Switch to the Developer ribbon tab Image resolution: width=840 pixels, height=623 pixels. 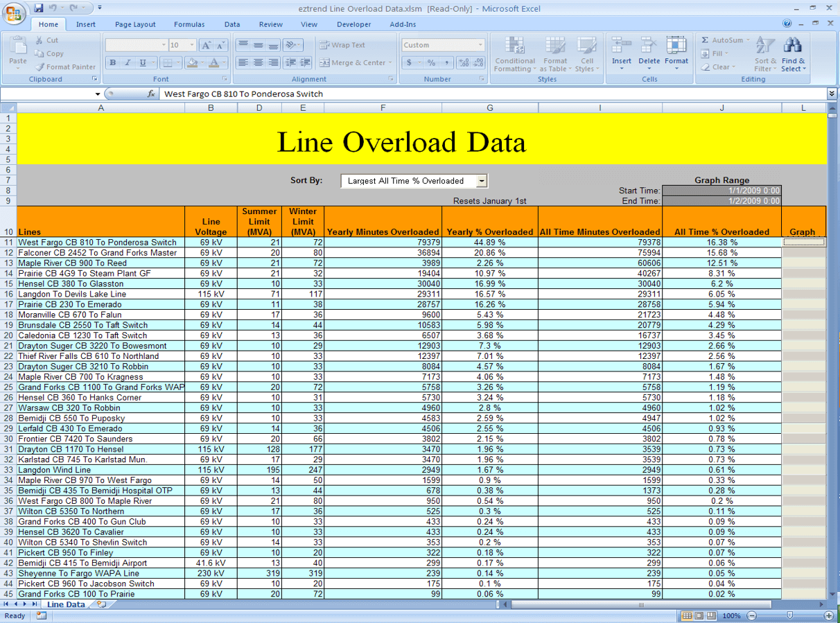tap(353, 24)
